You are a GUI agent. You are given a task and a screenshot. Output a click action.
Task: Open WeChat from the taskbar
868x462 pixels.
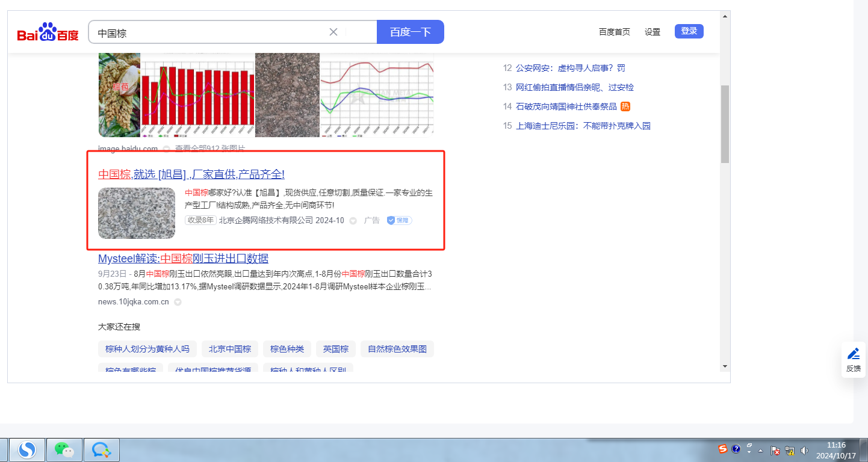[64, 449]
